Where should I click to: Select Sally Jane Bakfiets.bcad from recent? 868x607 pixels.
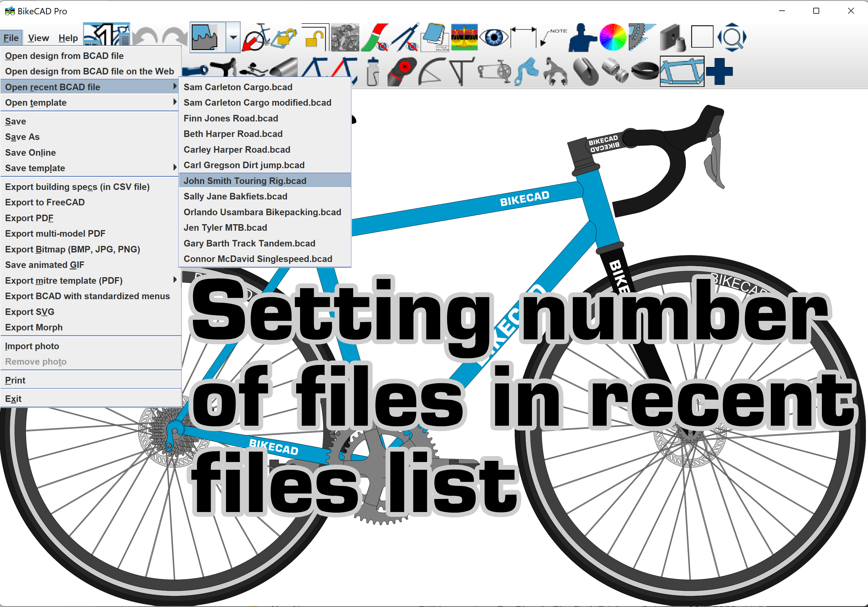236,196
